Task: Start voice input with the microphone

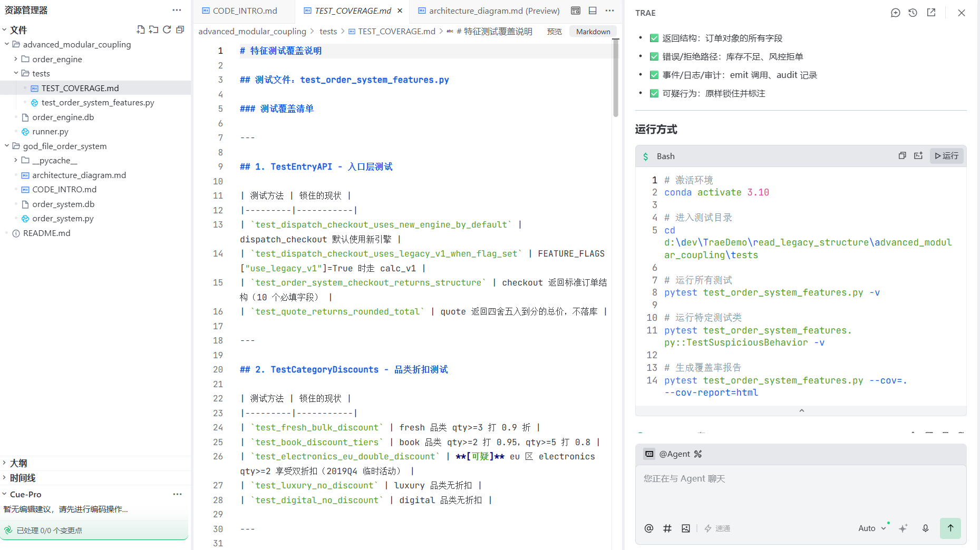Action: tap(925, 528)
